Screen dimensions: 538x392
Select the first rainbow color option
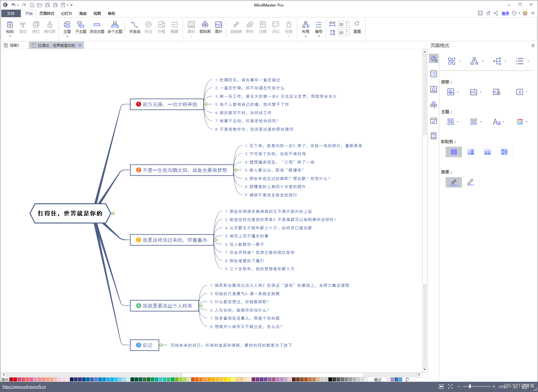pyautogui.click(x=454, y=152)
